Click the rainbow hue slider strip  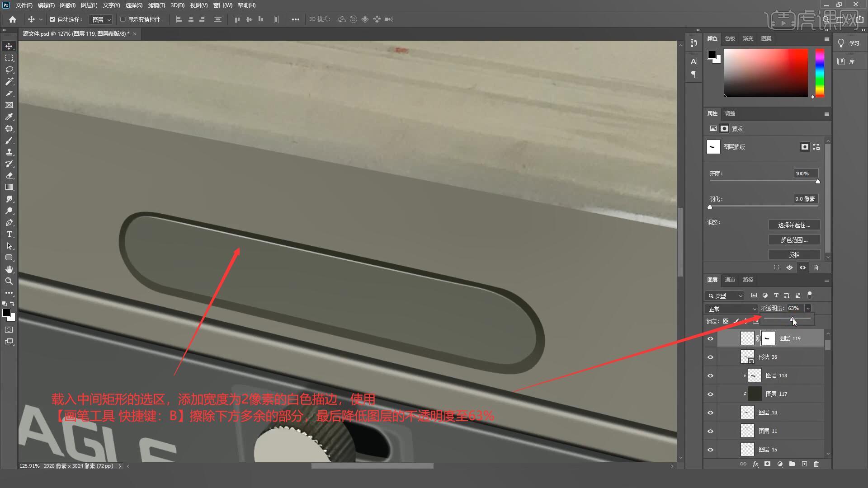point(820,72)
